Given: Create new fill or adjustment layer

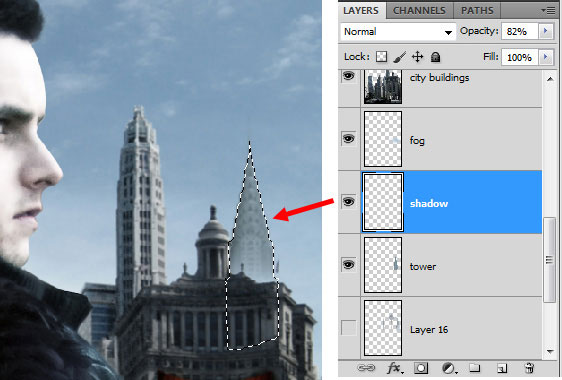Looking at the screenshot, I should pos(448,368).
